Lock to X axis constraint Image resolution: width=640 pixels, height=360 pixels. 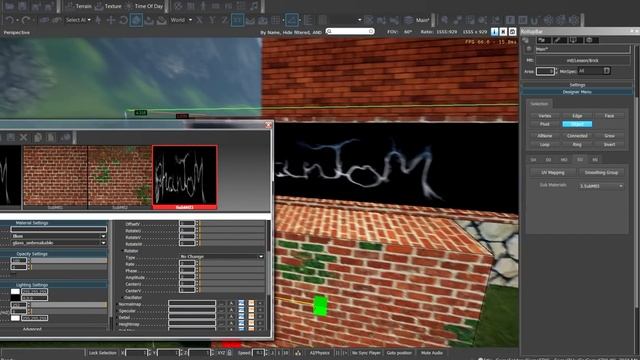200,20
